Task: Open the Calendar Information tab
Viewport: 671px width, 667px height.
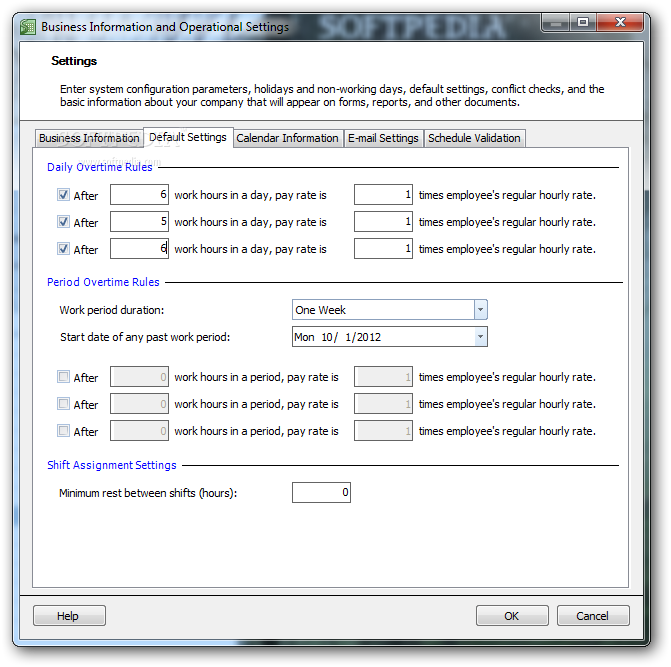Action: [x=287, y=138]
